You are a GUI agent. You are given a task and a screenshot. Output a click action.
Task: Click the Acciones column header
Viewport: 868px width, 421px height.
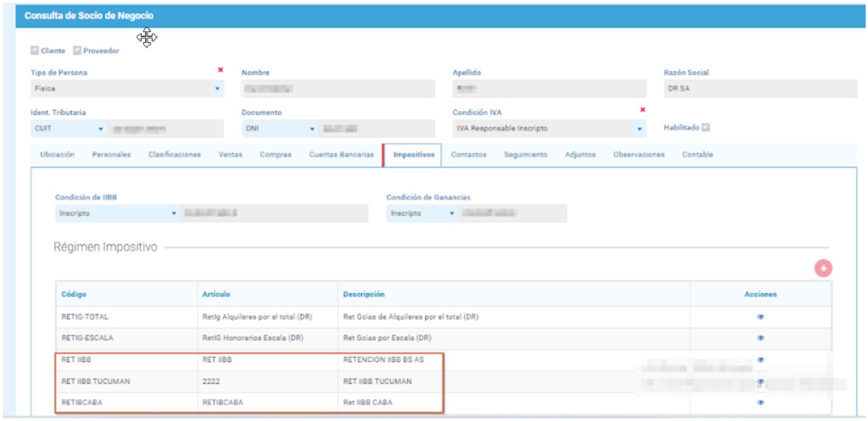[760, 294]
